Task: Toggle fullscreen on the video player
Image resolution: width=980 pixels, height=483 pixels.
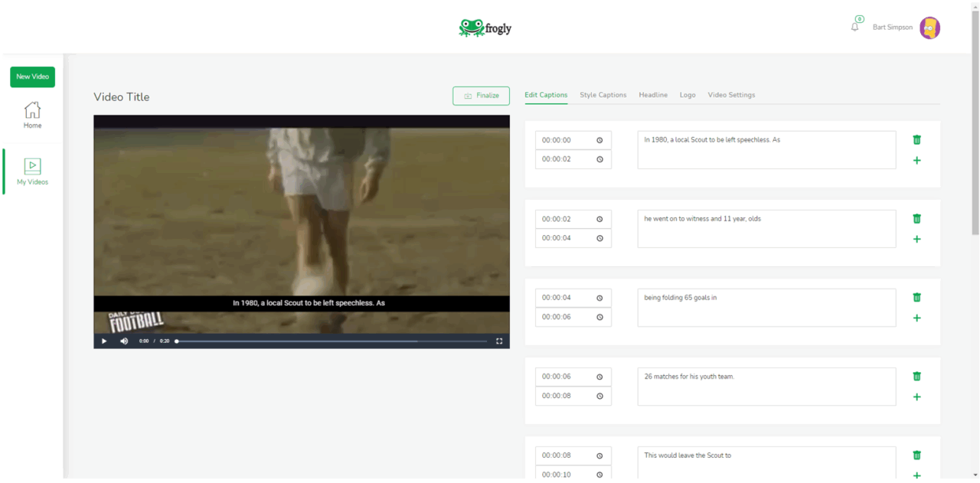Action: pyautogui.click(x=499, y=341)
